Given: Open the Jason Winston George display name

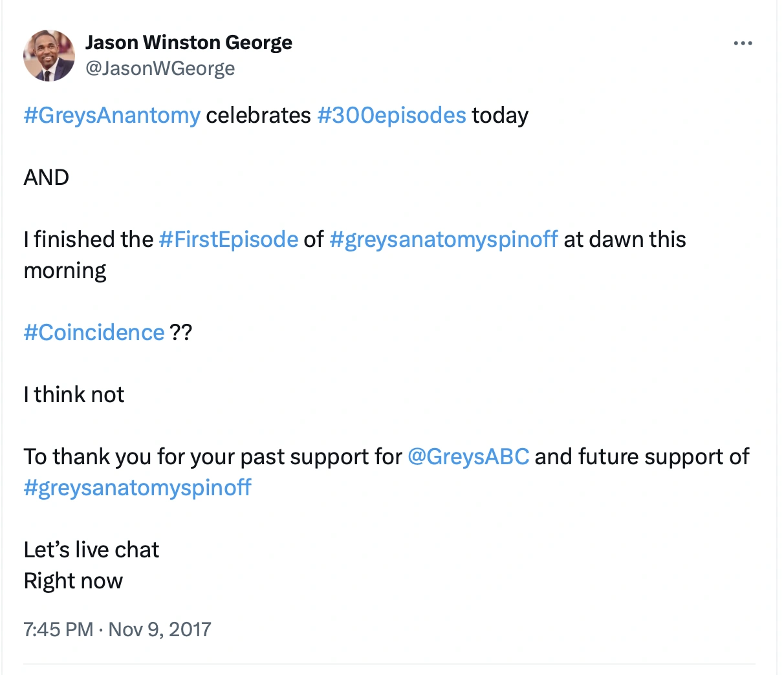Looking at the screenshot, I should click(188, 43).
